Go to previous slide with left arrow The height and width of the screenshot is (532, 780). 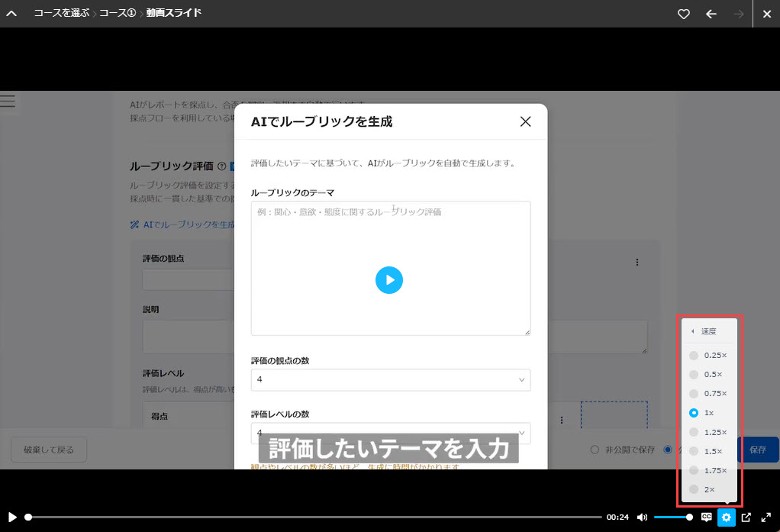click(711, 14)
